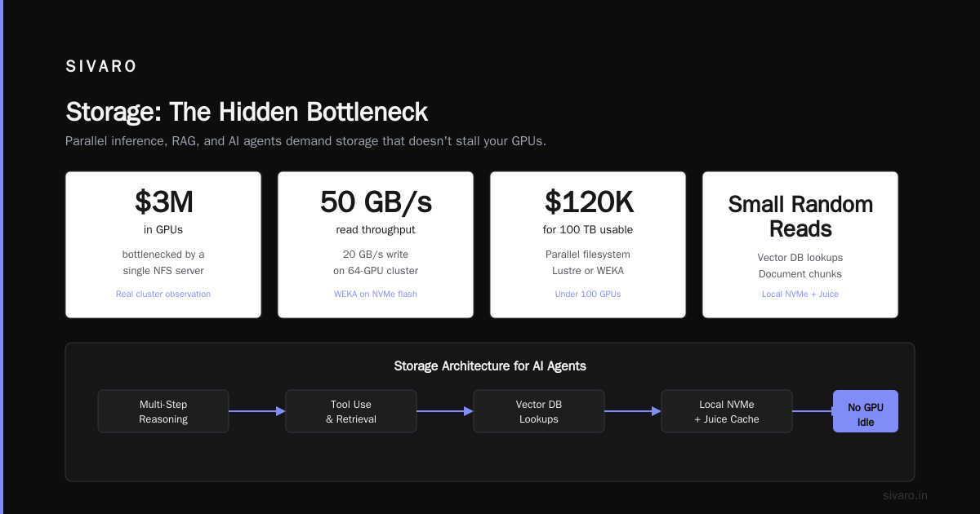Click the arrow after Vector DB Lookups box
The height and width of the screenshot is (514, 980).
(x=633, y=411)
